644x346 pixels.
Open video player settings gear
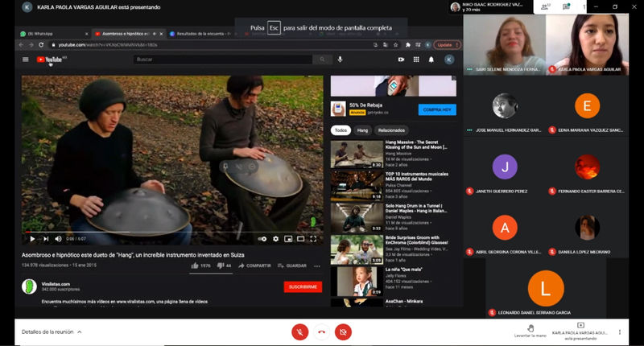pyautogui.click(x=275, y=239)
